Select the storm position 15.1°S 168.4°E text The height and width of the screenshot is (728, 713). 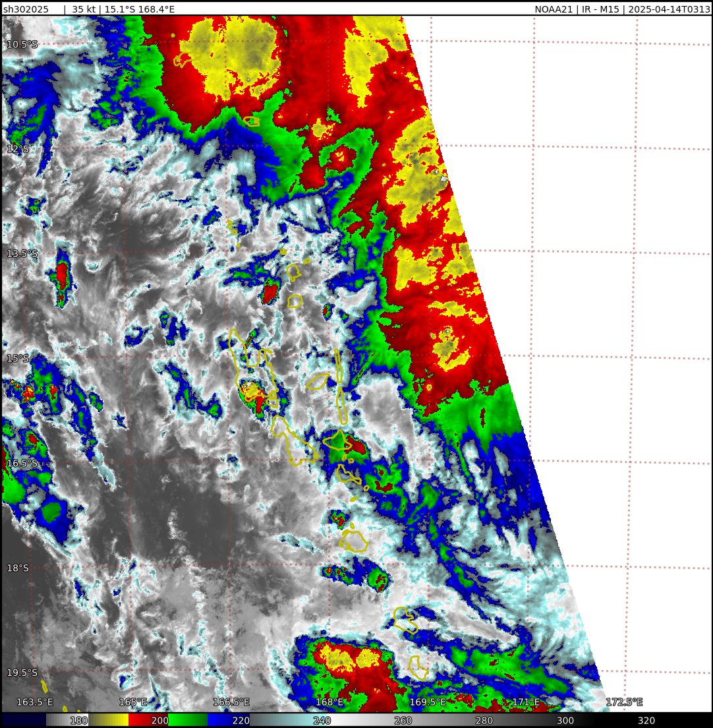click(x=140, y=9)
